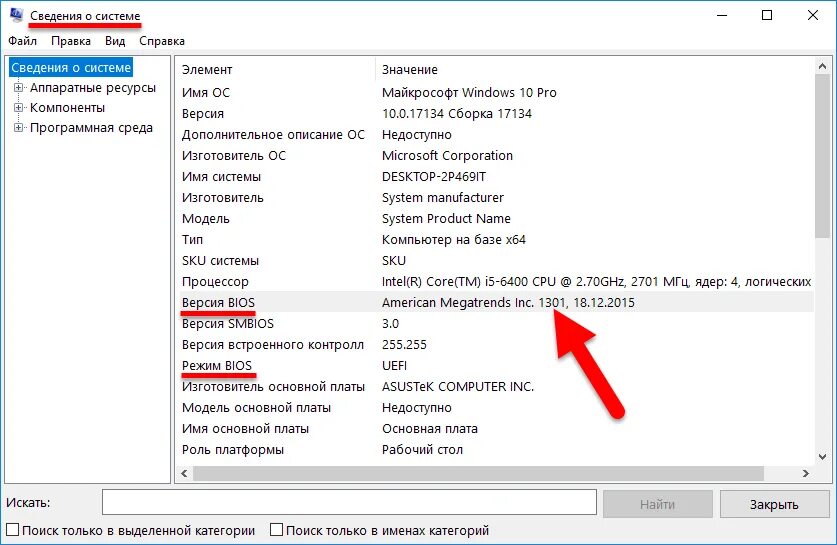Click the System Information title bar icon
Viewport: 837px width, 545px height.
[x=17, y=14]
